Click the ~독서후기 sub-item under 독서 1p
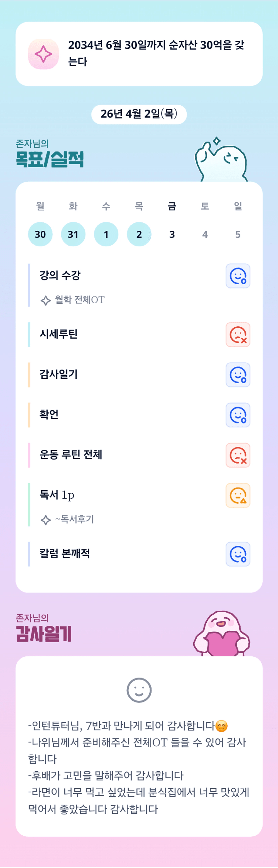 click(x=74, y=519)
